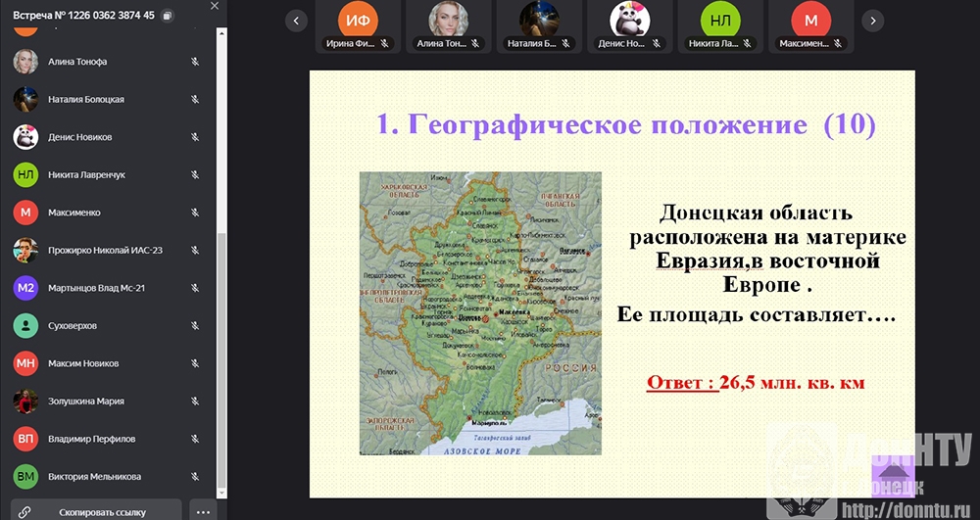The width and height of the screenshot is (980, 520).
Task: Click the muted mic icon for Денис Новиков
Action: click(195, 137)
